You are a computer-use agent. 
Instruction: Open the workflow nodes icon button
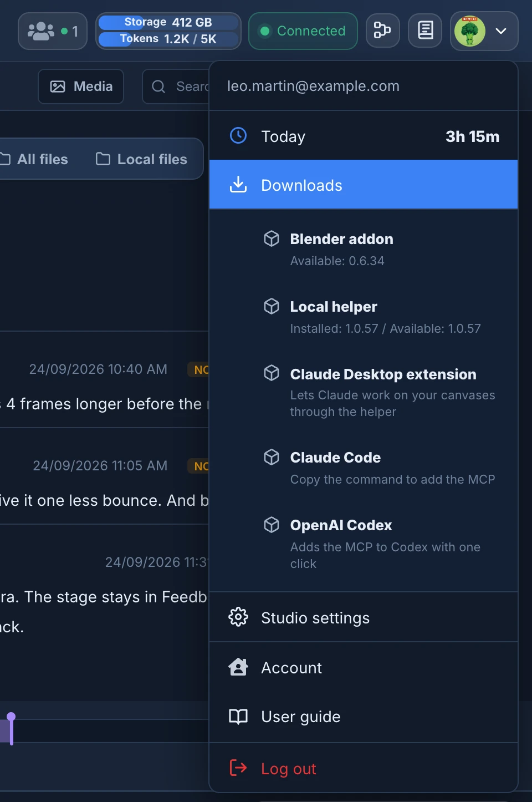pyautogui.click(x=382, y=30)
